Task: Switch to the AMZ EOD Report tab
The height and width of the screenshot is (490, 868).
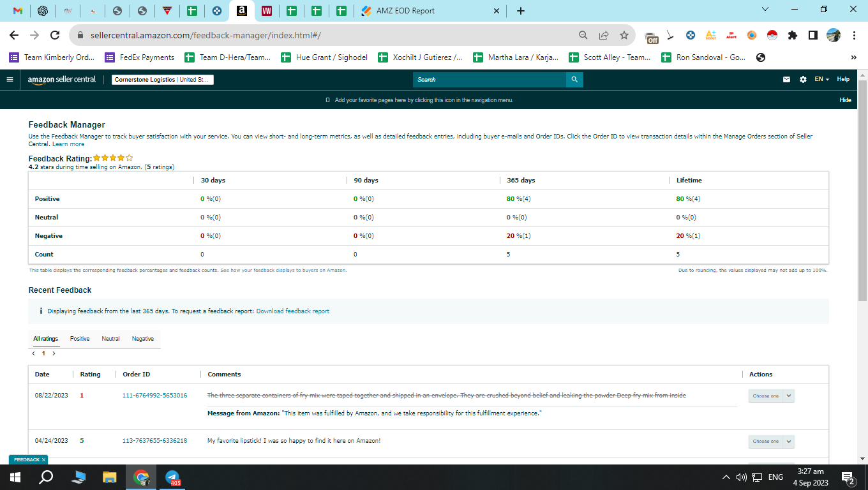Action: click(x=431, y=11)
